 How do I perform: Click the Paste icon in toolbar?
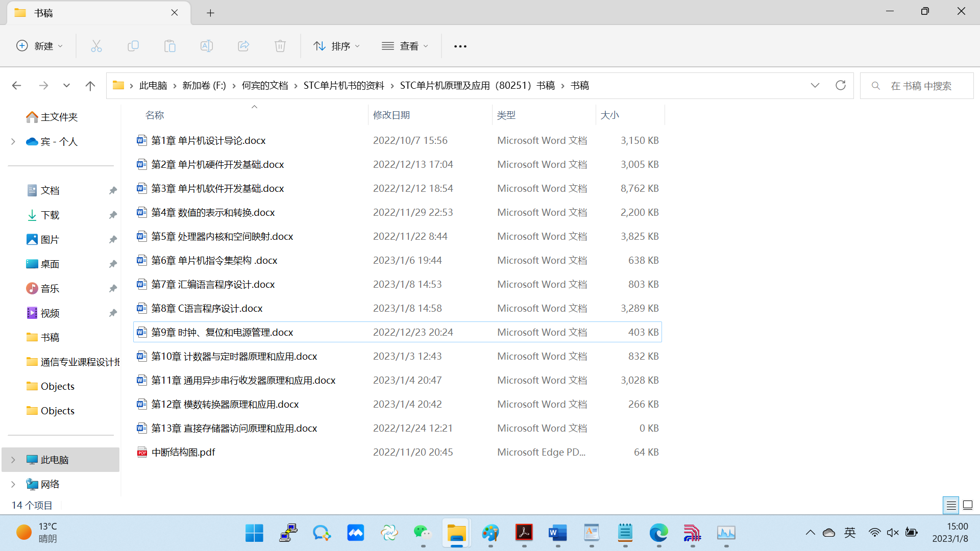pos(170,46)
